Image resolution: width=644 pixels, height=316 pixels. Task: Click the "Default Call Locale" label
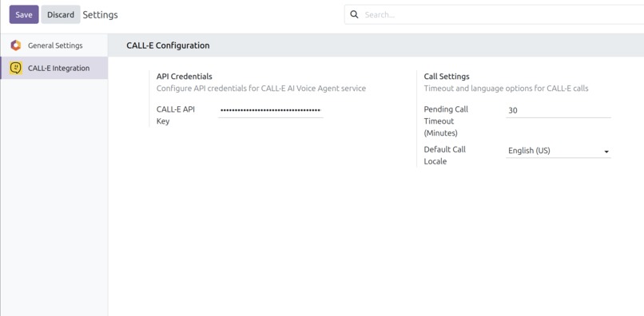click(x=445, y=156)
